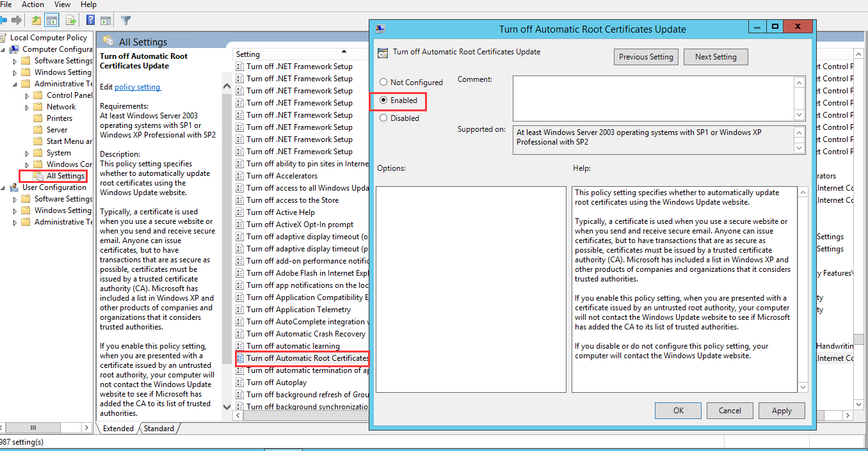This screenshot has width=868, height=451.
Task: Toggle the Show/Hide Console Tree icon
Action: (x=51, y=20)
